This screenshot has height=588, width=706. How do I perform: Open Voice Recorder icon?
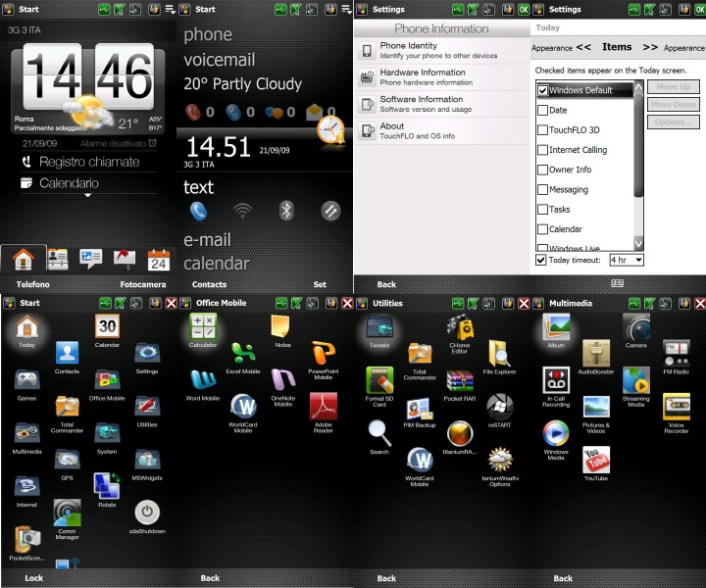[x=677, y=407]
